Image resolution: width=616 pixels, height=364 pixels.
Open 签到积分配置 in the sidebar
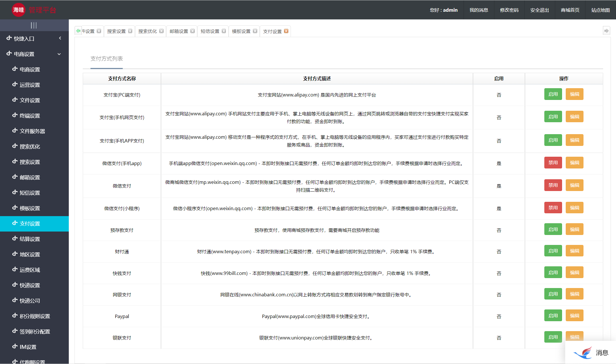pyautogui.click(x=34, y=331)
